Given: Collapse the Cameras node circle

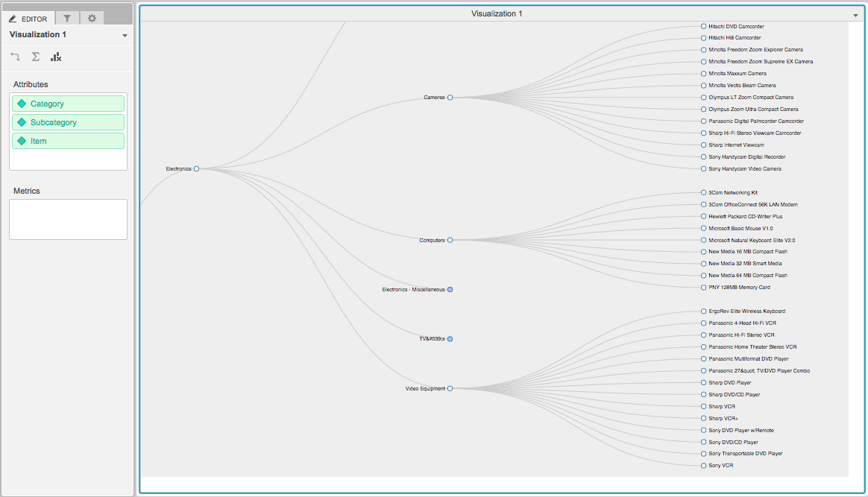Looking at the screenshot, I should click(x=450, y=98).
